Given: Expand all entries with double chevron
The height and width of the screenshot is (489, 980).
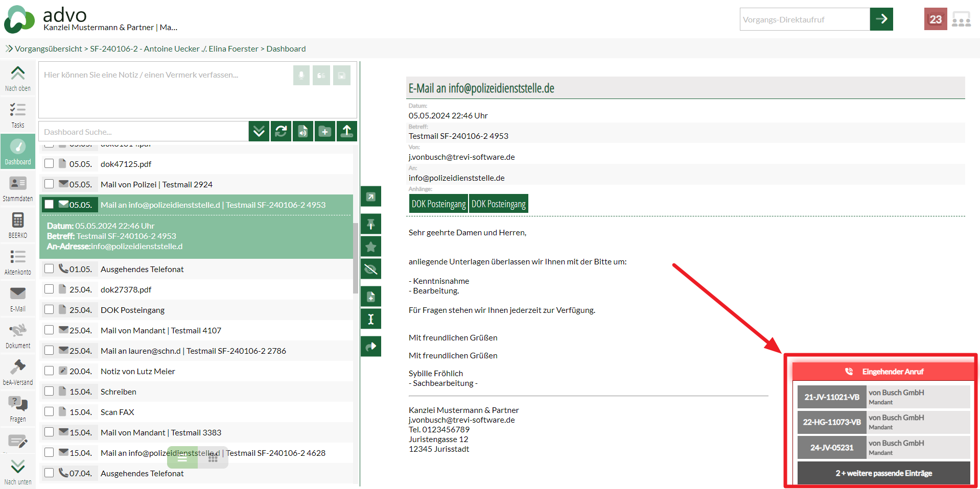Looking at the screenshot, I should click(x=259, y=131).
